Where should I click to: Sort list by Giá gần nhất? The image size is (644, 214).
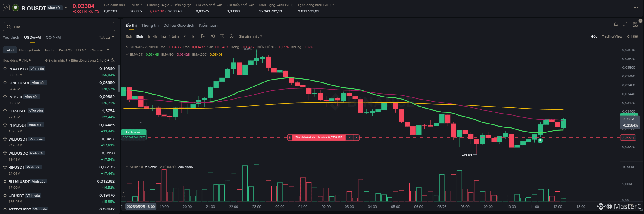(56, 60)
